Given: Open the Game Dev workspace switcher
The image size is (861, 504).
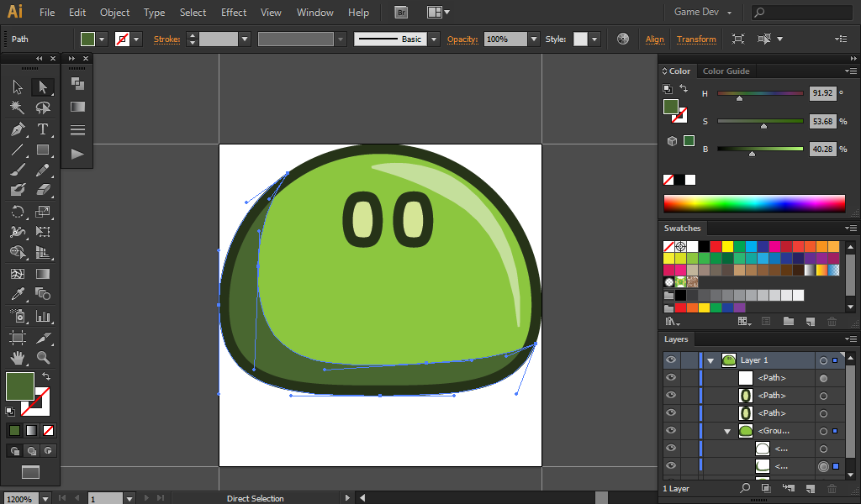Looking at the screenshot, I should point(703,13).
